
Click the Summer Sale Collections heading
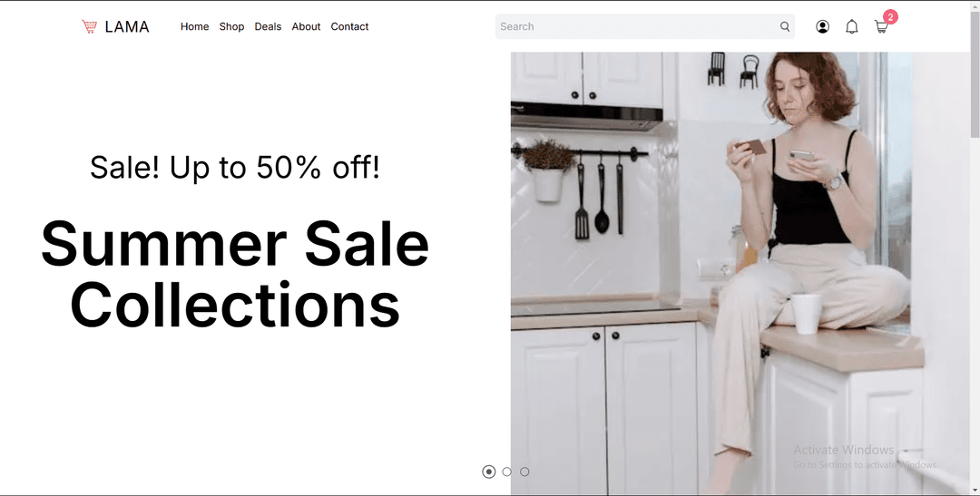[x=235, y=274]
